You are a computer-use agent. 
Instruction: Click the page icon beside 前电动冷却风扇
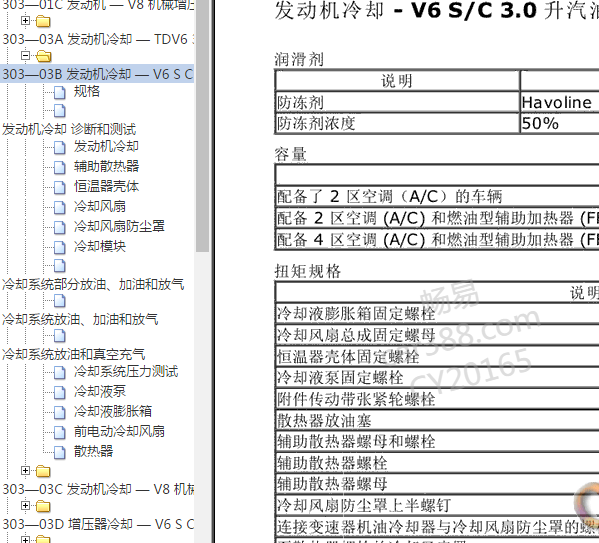pyautogui.click(x=60, y=432)
